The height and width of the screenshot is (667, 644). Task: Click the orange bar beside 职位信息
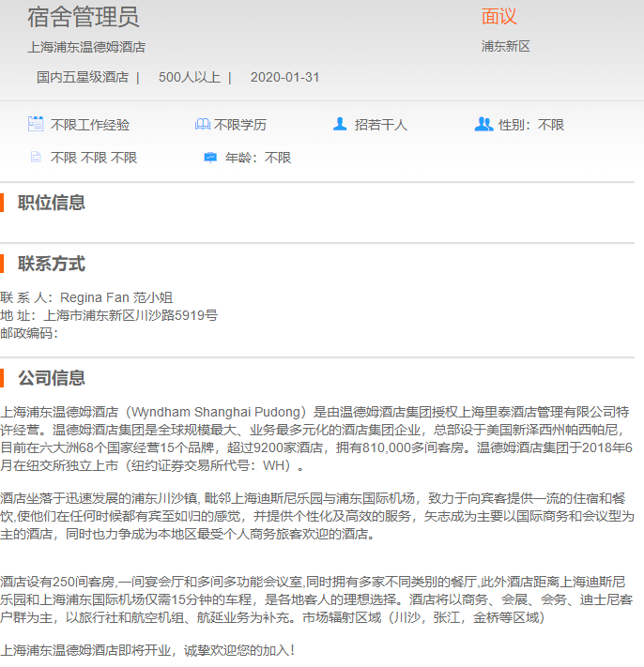tap(3, 203)
